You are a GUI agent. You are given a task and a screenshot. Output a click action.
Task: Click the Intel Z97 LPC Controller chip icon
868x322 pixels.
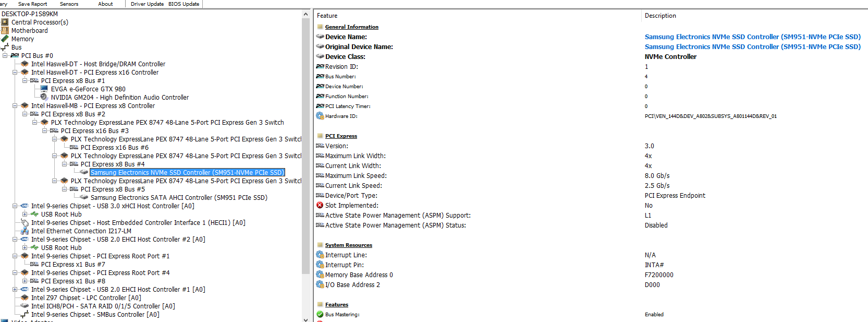[x=25, y=298]
